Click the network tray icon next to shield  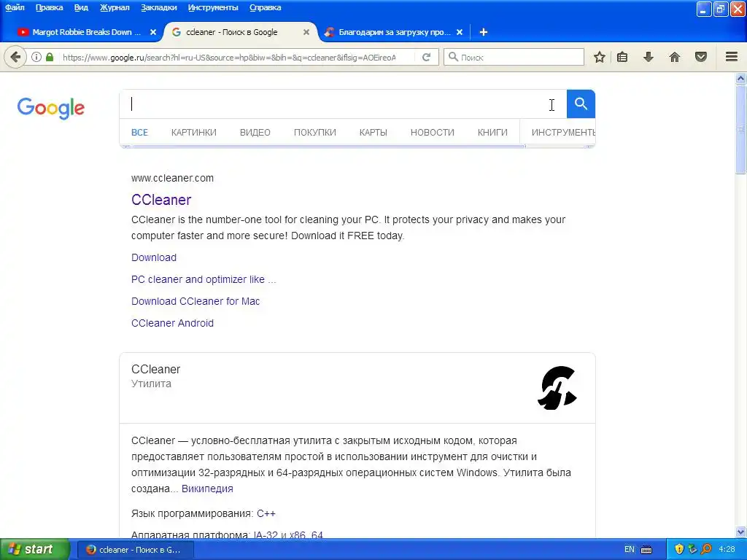pyautogui.click(x=693, y=549)
